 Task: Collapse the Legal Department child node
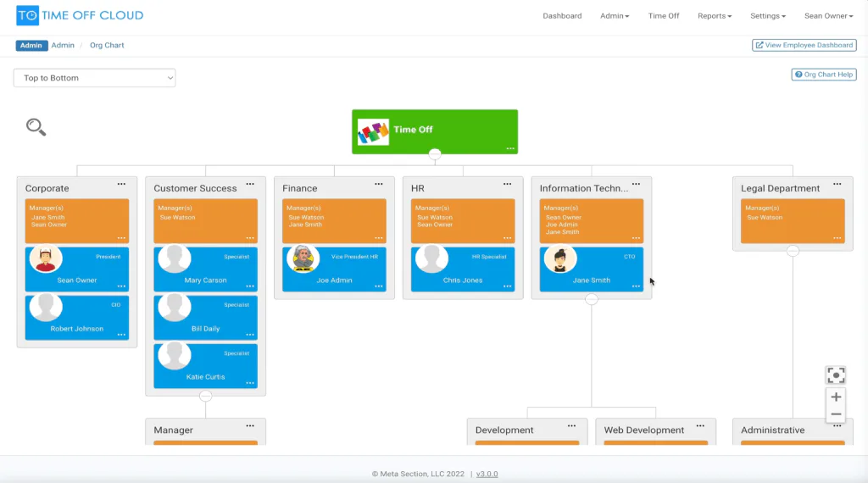point(793,251)
